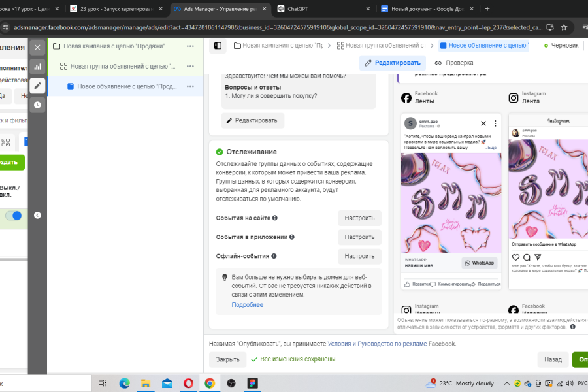Toggle the side panel layout icon
The height and width of the screenshot is (392, 588).
(x=218, y=46)
